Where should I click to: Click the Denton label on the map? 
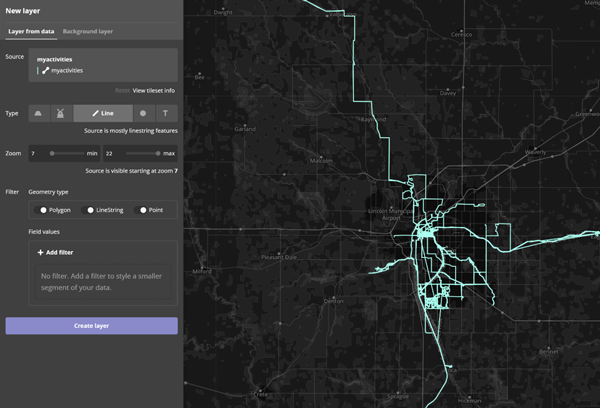pos(333,301)
